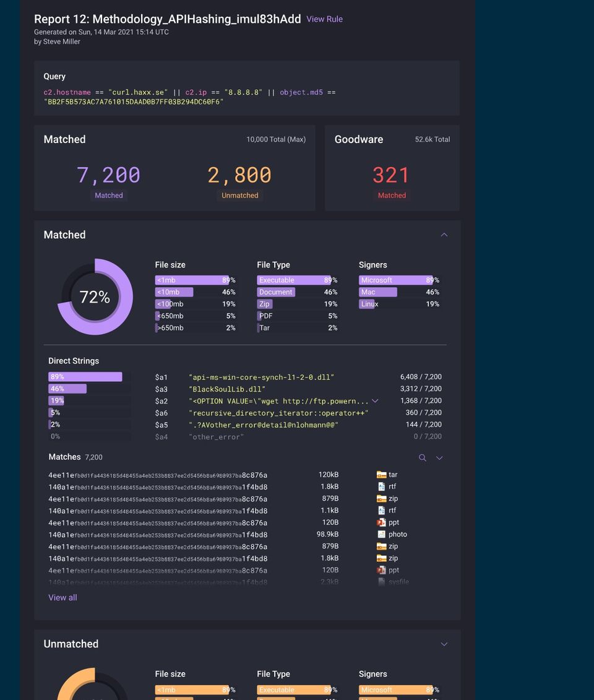Open the View Rule link

coord(324,19)
